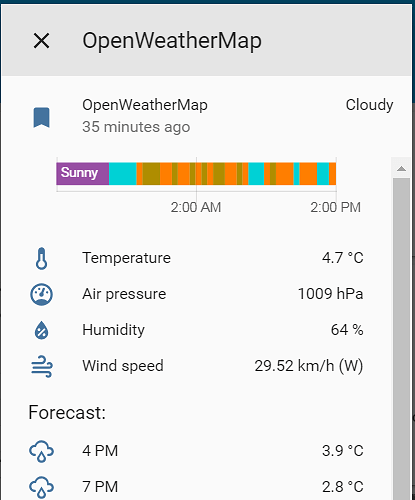Click the thermometer temperature icon
Screen dimensions: 415x500
tap(41, 258)
